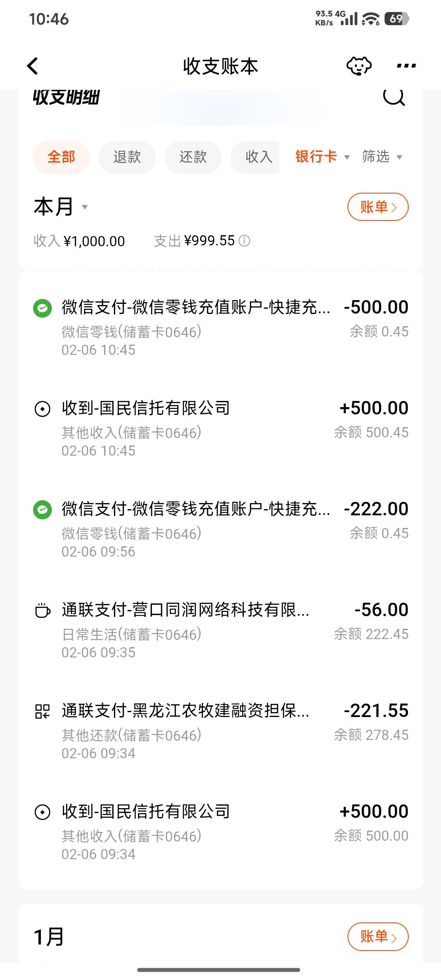This screenshot has width=441, height=980.
Task: Open the +500.00 income at 10:45
Action: (x=220, y=429)
